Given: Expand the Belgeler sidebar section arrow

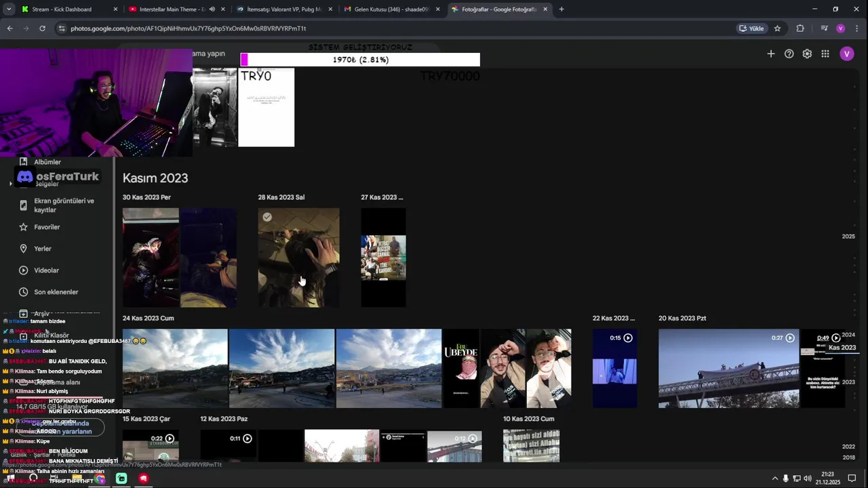Looking at the screenshot, I should pos(11,184).
